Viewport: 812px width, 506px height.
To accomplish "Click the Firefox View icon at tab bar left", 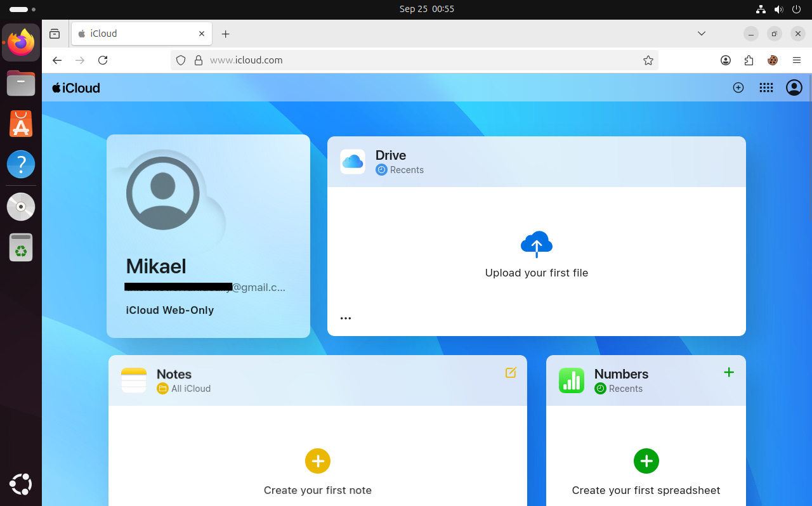I will (x=55, y=34).
